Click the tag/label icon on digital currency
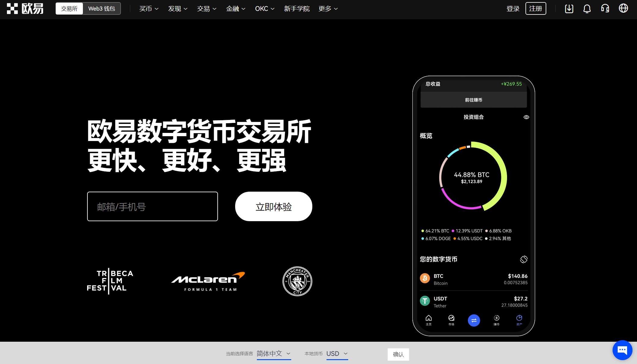The image size is (637, 364). click(523, 259)
